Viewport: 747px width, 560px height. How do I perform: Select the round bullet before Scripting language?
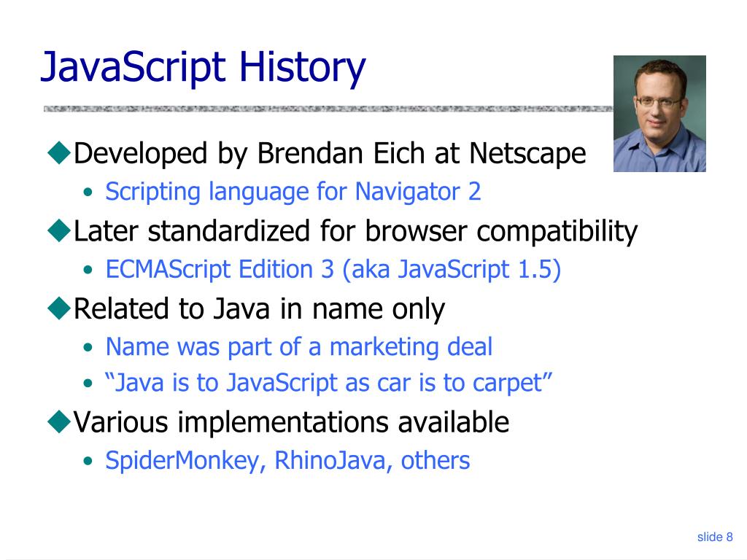[88, 192]
